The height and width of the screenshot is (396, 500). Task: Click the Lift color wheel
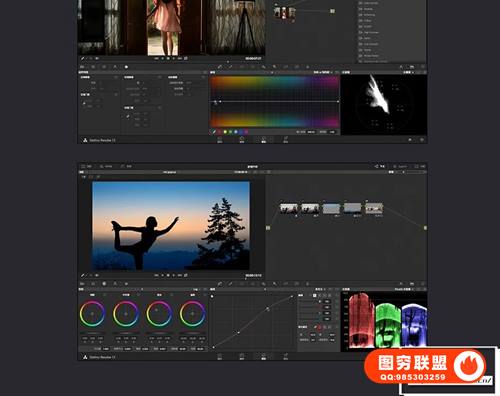point(92,313)
